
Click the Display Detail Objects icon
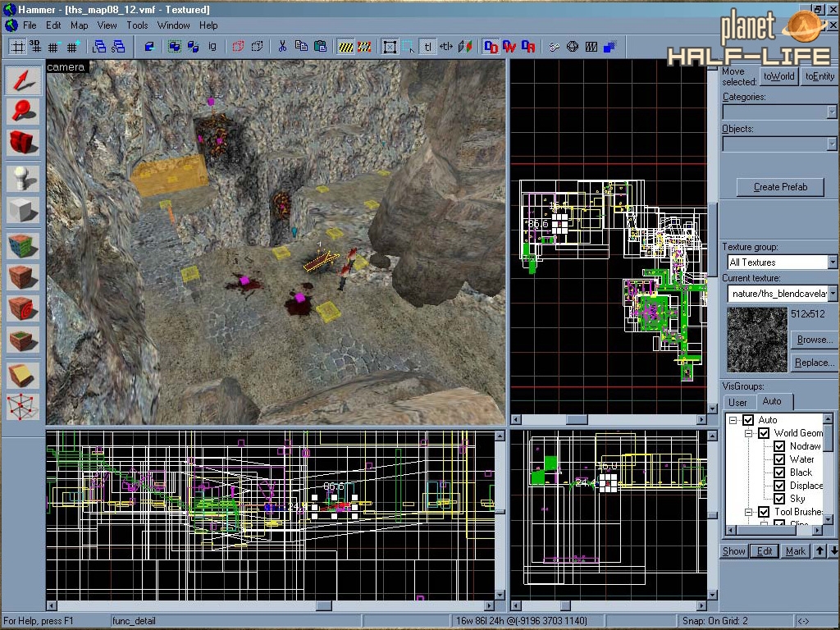tap(491, 47)
